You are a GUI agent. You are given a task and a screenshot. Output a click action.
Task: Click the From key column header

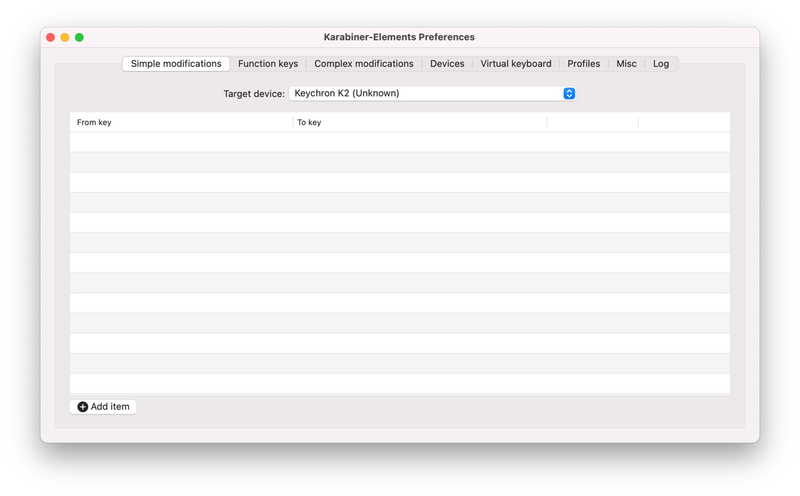181,122
